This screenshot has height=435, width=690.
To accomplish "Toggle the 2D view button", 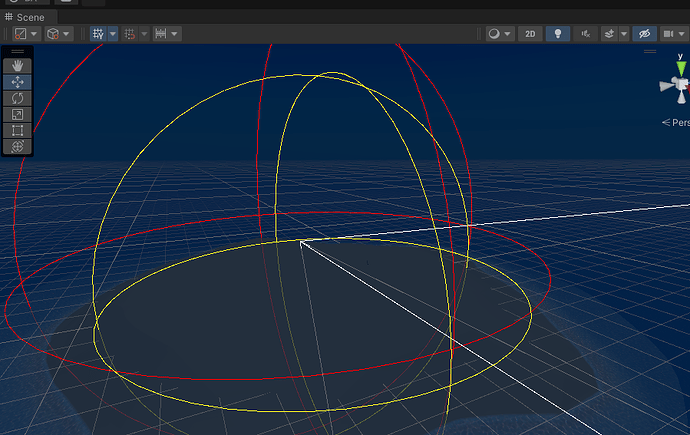I will [530, 34].
